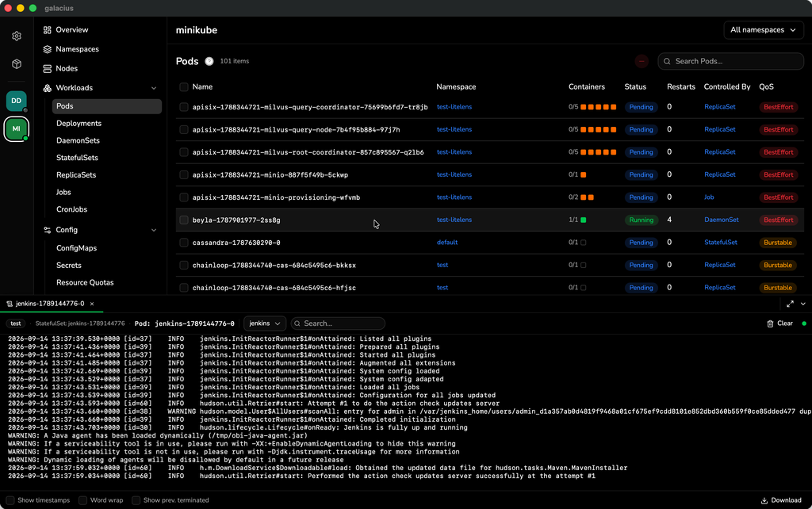Focus the log Search field
812x509 pixels.
(338, 323)
